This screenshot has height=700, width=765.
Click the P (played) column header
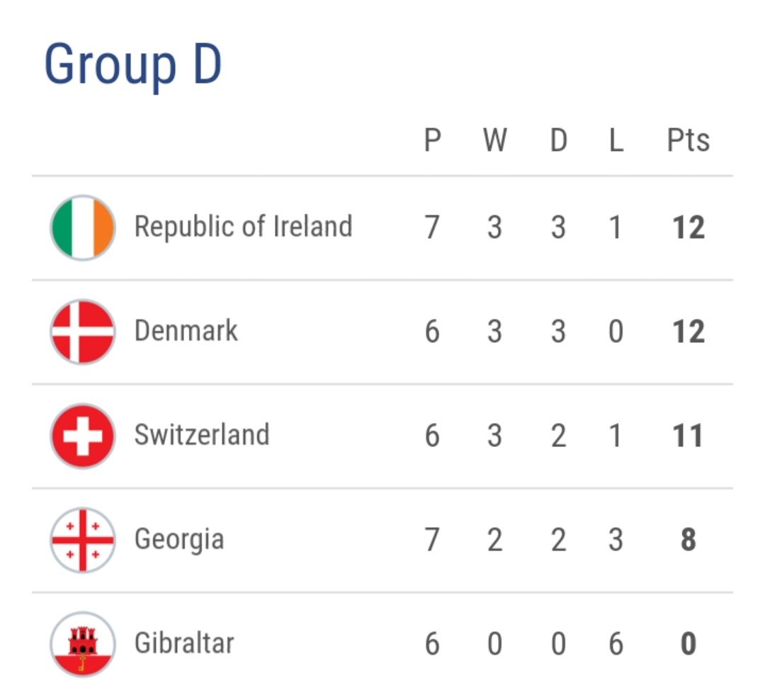[432, 141]
